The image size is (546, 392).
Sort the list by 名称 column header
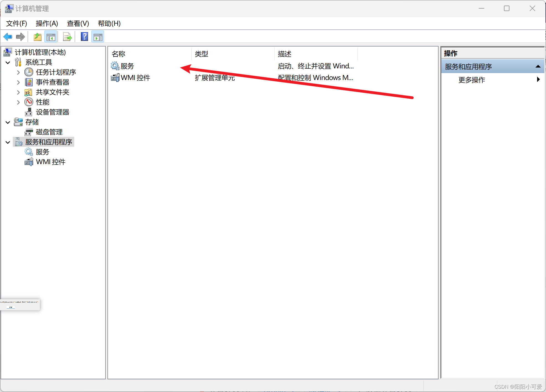click(x=118, y=54)
